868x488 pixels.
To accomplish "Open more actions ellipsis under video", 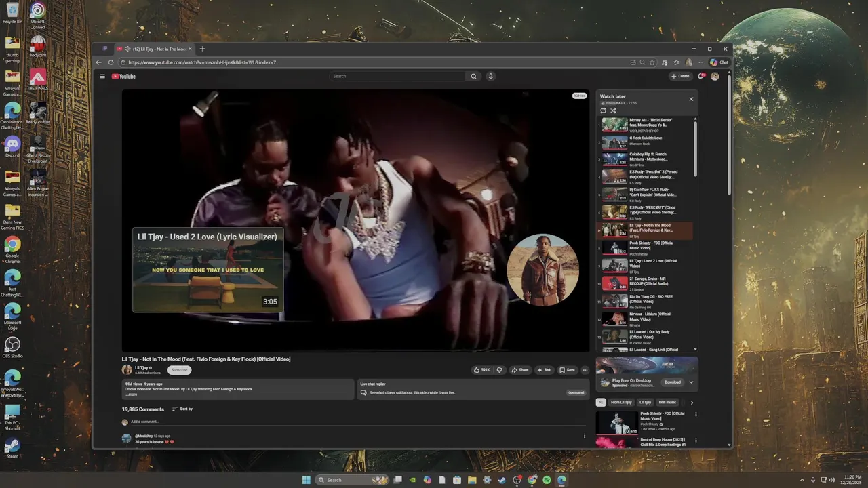I will coord(585,370).
